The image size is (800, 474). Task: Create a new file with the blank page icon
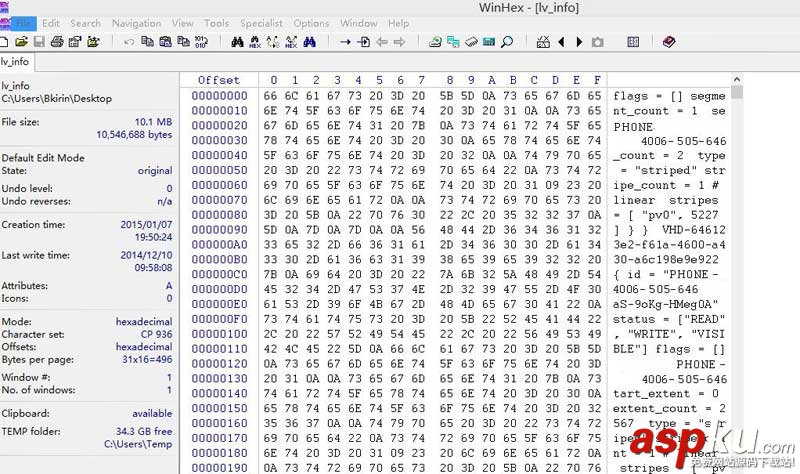click(x=3, y=42)
